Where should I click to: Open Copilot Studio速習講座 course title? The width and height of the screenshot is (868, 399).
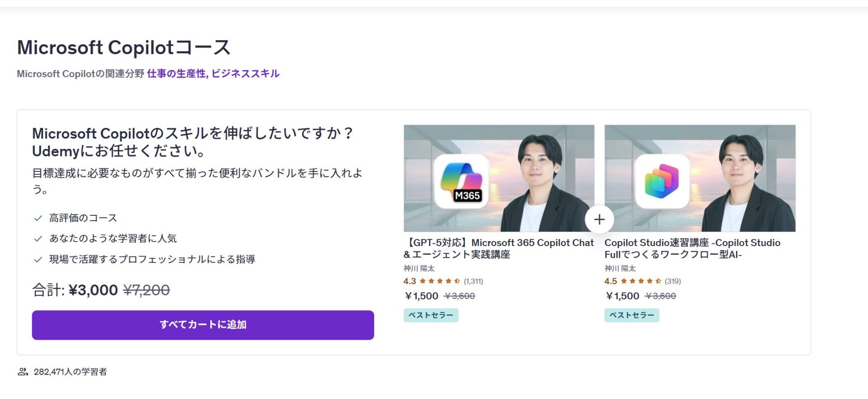pos(693,248)
